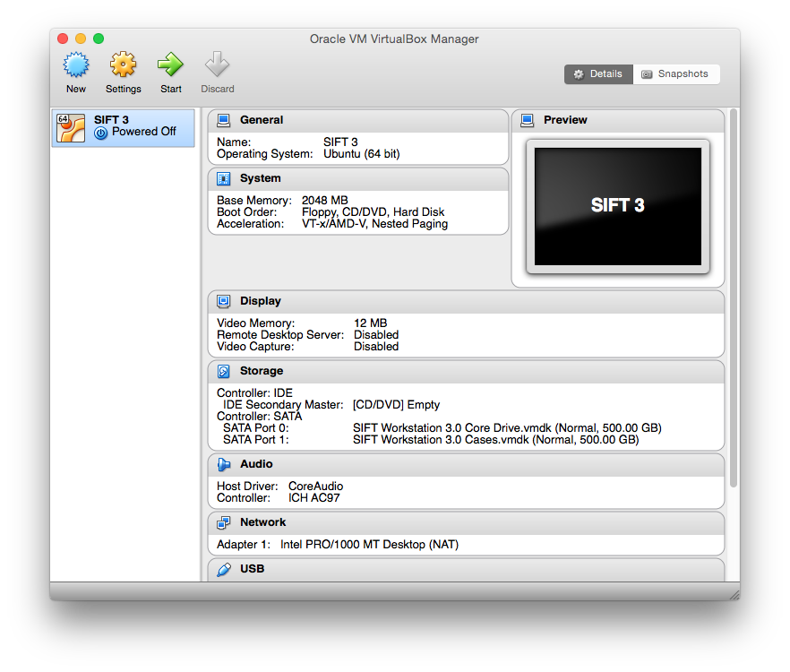The image size is (790, 672).
Task: Open the General section header
Action: [358, 120]
